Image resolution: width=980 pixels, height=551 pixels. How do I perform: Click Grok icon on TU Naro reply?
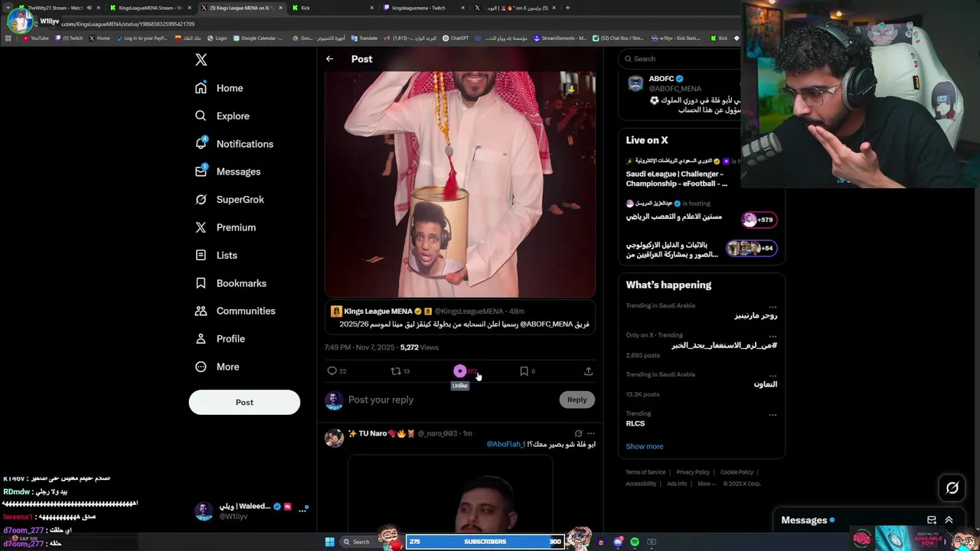(x=578, y=433)
